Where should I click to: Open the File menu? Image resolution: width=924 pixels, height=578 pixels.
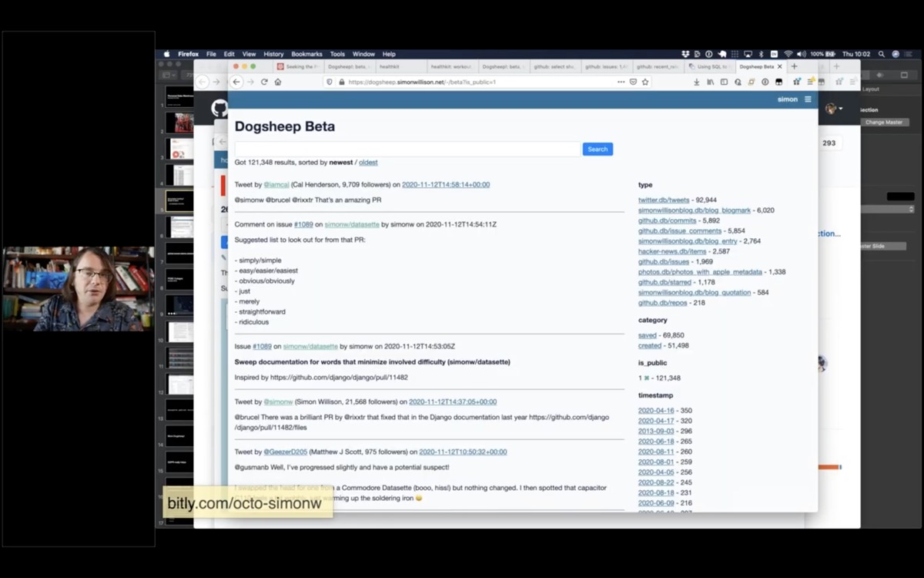point(211,54)
